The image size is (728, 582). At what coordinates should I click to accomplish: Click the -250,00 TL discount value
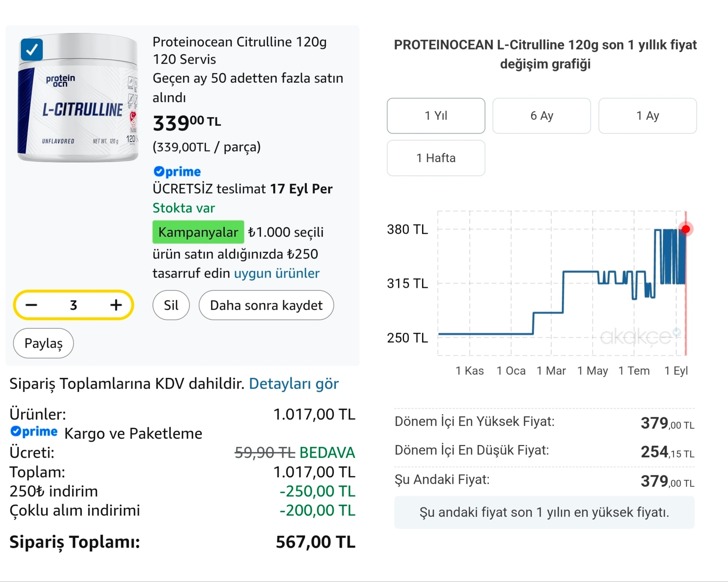coord(317,491)
